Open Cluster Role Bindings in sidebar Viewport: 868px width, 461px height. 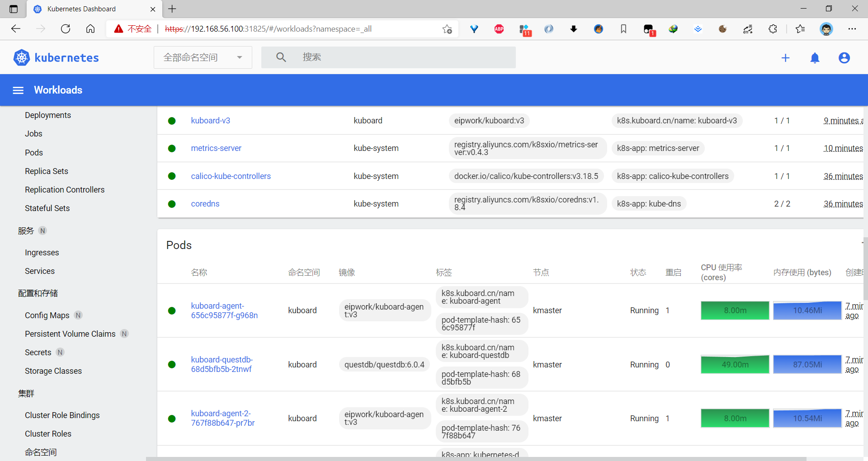click(x=62, y=415)
